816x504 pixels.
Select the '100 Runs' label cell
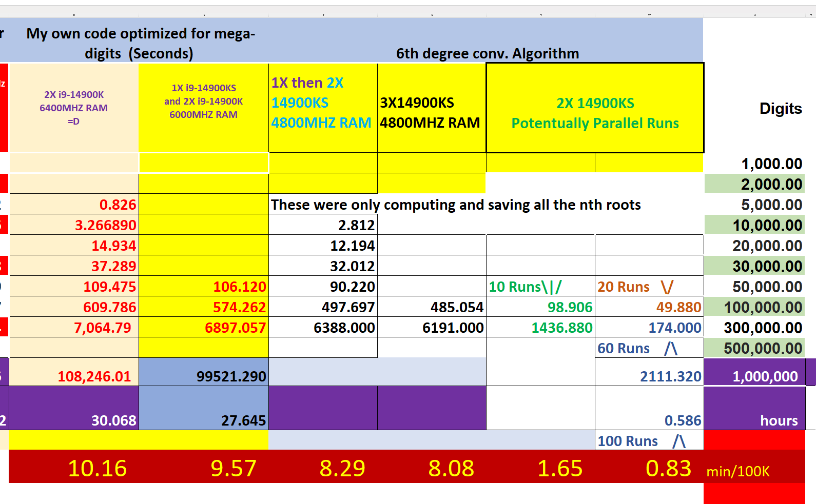[649, 440]
